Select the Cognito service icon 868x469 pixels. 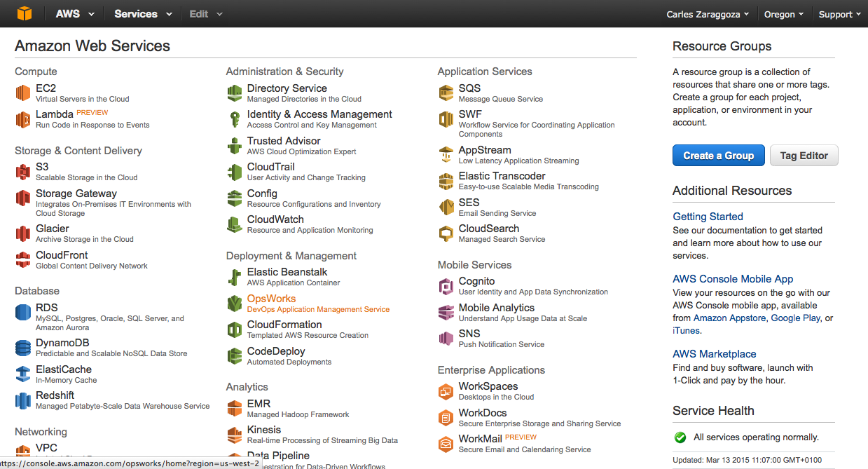(446, 286)
